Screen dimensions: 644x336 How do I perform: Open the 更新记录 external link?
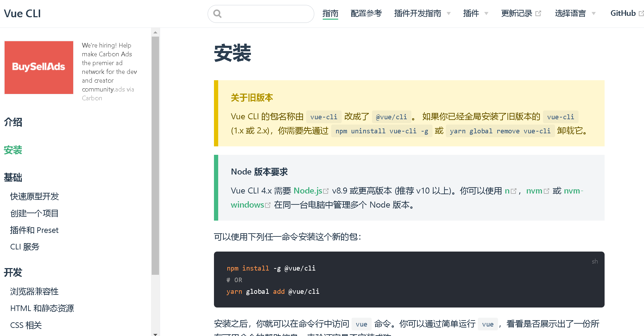coord(521,13)
